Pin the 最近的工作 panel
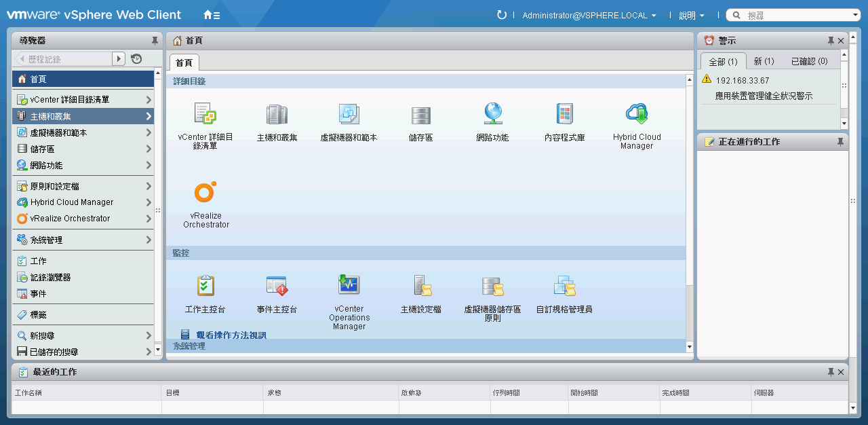The image size is (868, 425). coord(831,372)
